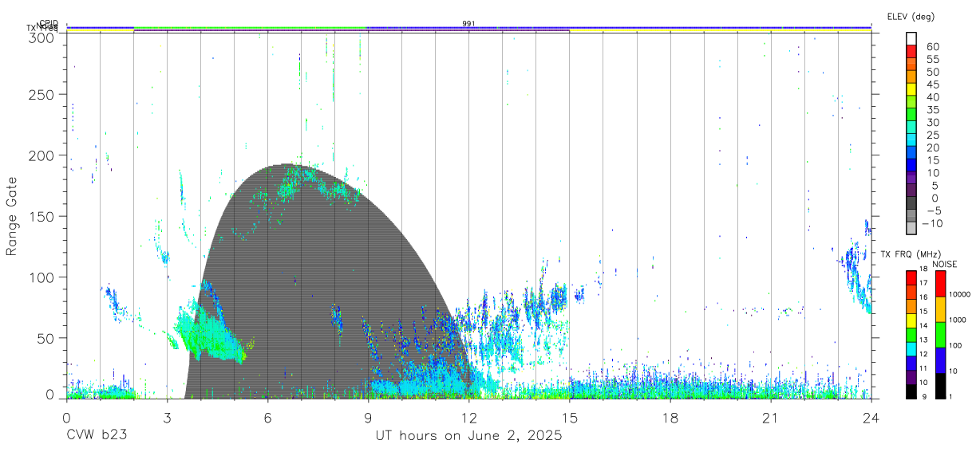
Task: Click the 'Range Gate' y-axis label
Action: tap(12, 216)
